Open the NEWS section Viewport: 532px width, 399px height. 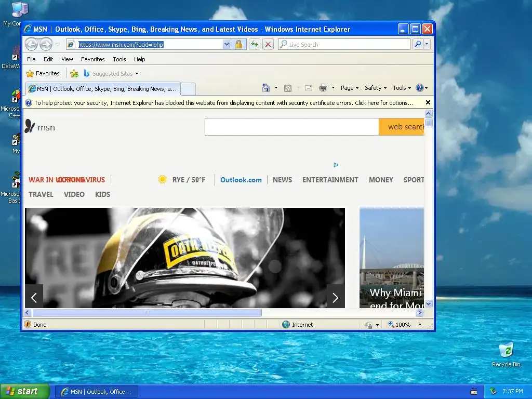click(x=282, y=180)
